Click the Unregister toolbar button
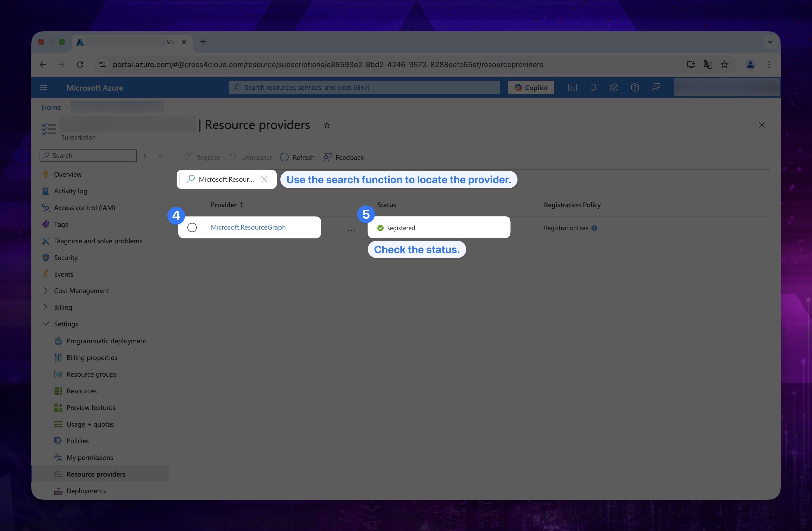 point(250,157)
